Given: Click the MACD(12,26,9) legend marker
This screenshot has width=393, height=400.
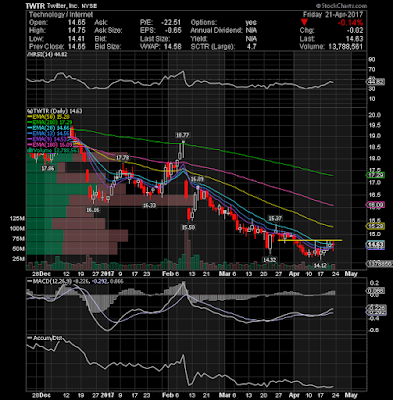Looking at the screenshot, I should coord(29,281).
